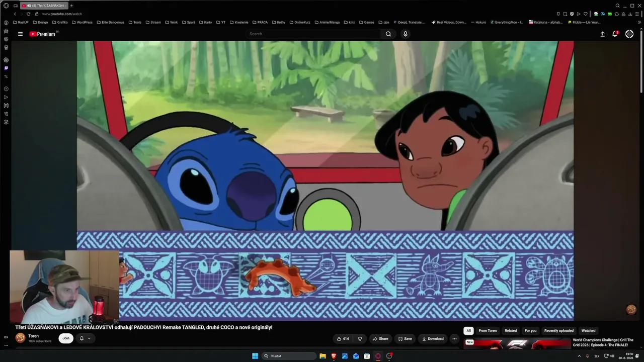Screen dimensions: 644x362
Task: Select the From Toren filter chip
Action: coord(488,330)
